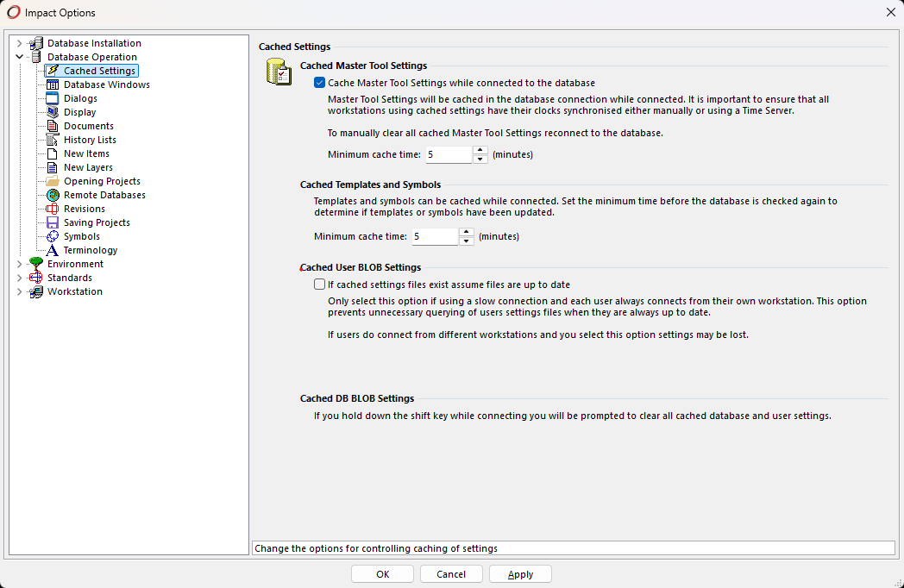Viewport: 904px width, 588px height.
Task: Click the OK button
Action: pos(382,574)
